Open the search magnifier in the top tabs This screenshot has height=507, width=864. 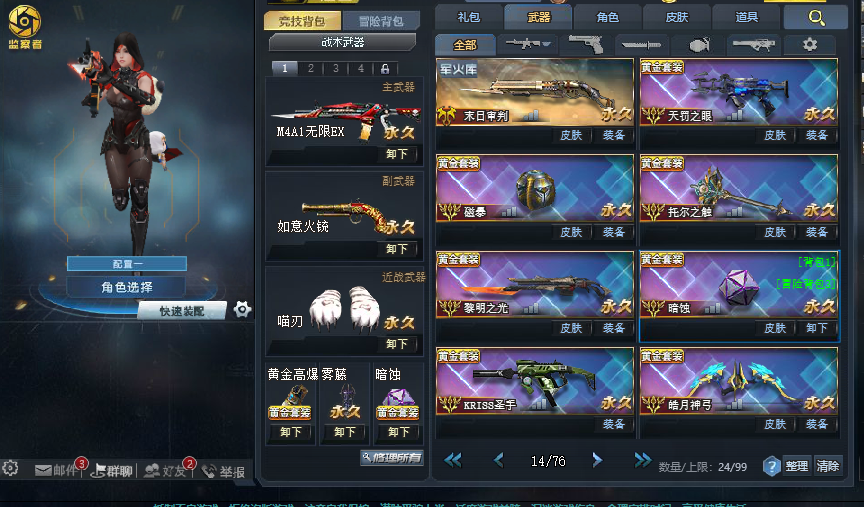(x=816, y=18)
